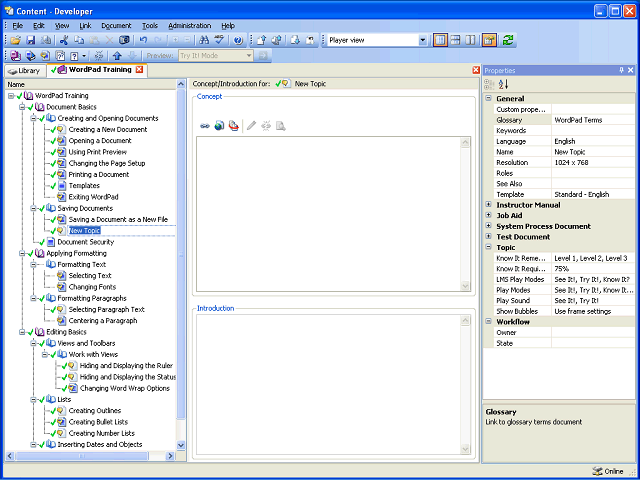Viewport: 640px width, 480px height.
Task: Select the Glossary property row
Action: pos(564,120)
